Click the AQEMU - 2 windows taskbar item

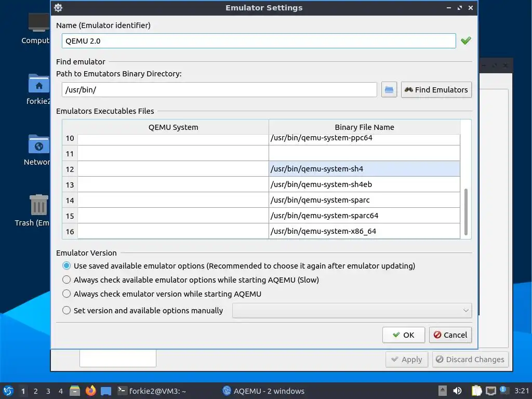[x=263, y=391]
